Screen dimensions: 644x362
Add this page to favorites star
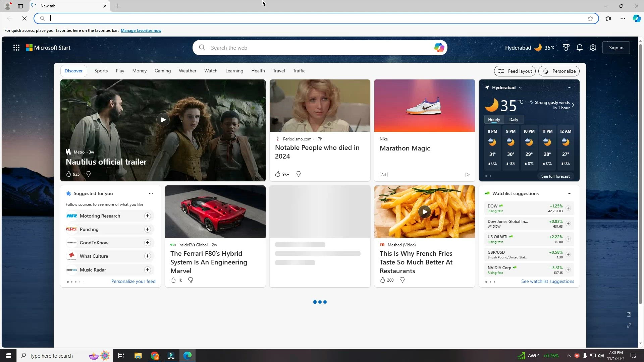click(x=590, y=18)
